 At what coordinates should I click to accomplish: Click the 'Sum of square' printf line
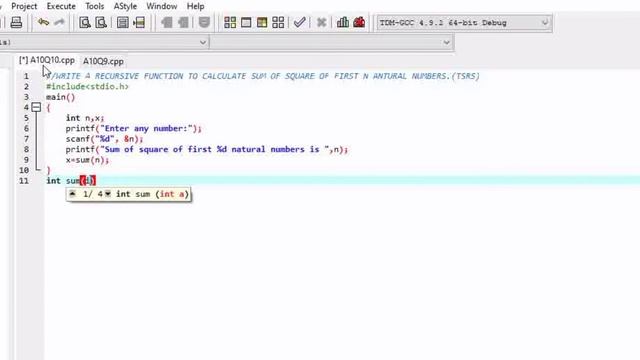point(207,149)
